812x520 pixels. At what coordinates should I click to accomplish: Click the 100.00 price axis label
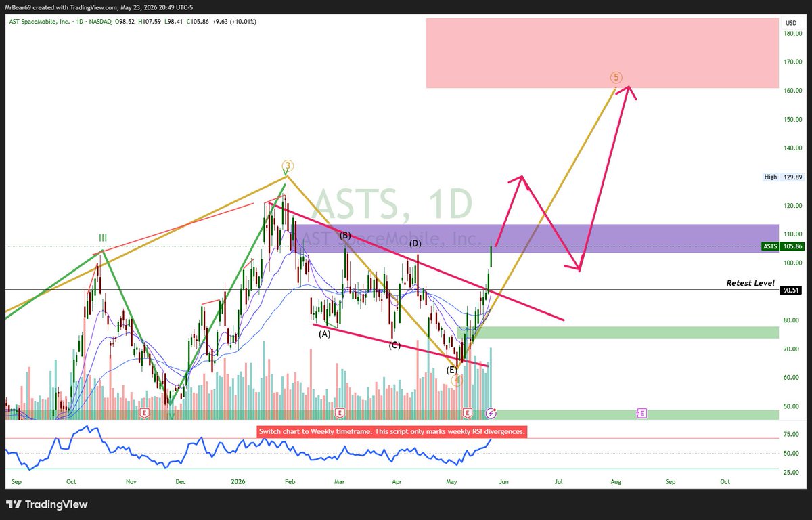coord(793,263)
